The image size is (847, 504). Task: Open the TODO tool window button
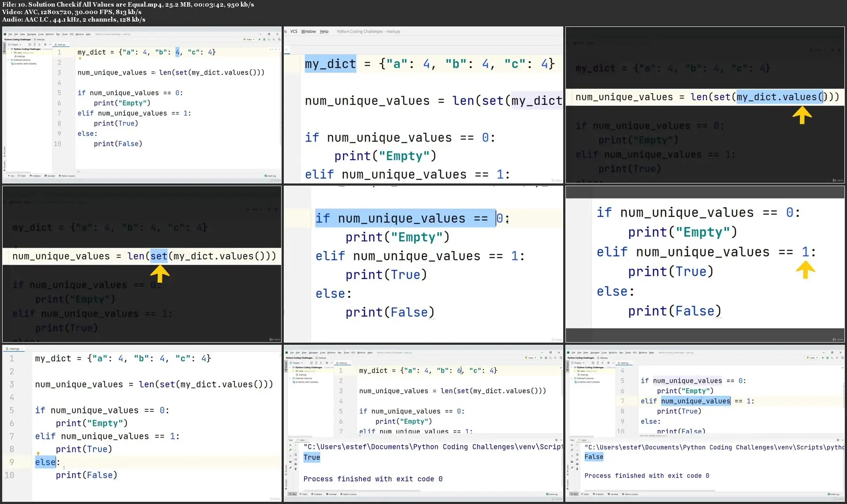click(22, 175)
